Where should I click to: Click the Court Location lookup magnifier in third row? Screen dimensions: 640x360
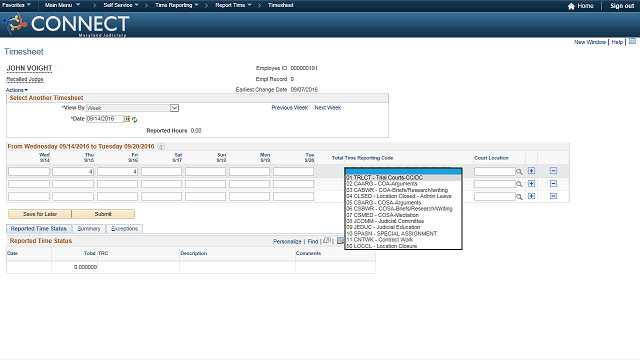[519, 197]
